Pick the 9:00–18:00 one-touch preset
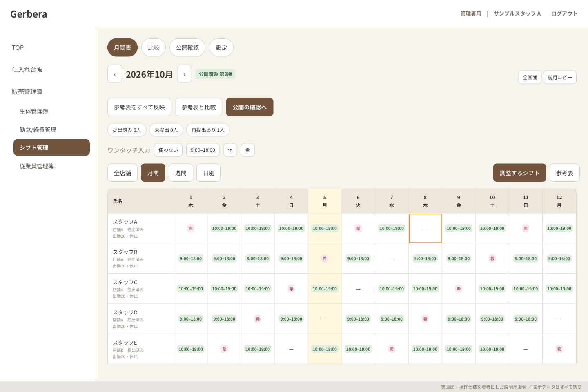The height and width of the screenshot is (392, 588). tap(203, 150)
